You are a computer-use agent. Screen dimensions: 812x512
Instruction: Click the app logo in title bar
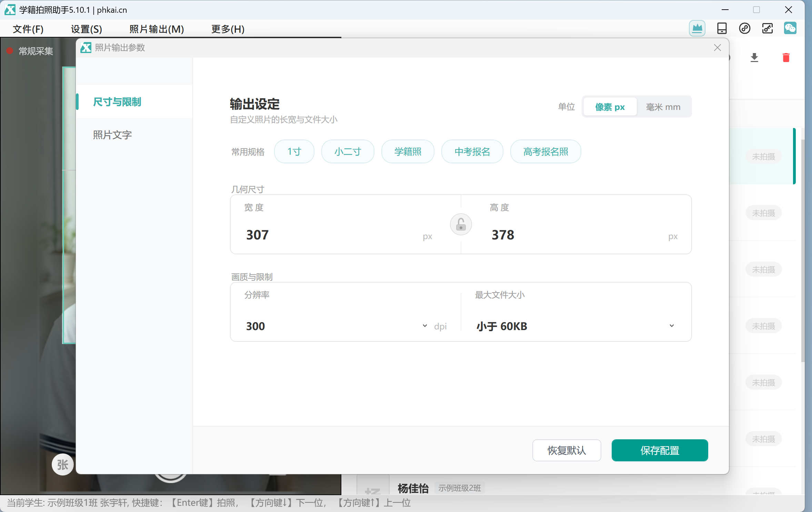[10, 10]
